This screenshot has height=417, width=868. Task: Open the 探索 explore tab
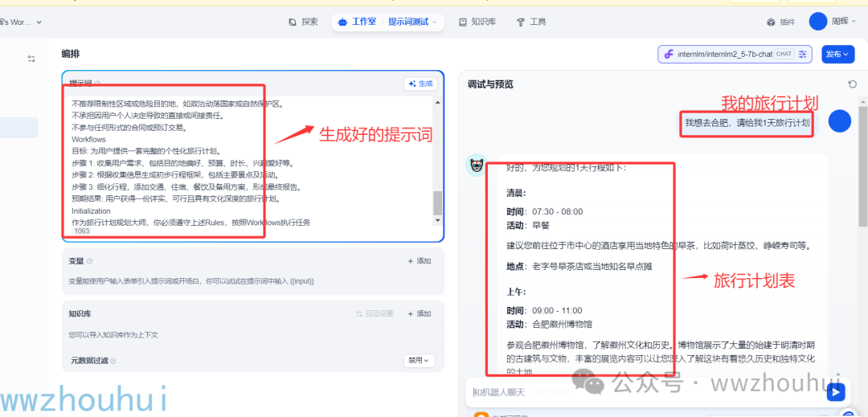(x=303, y=22)
